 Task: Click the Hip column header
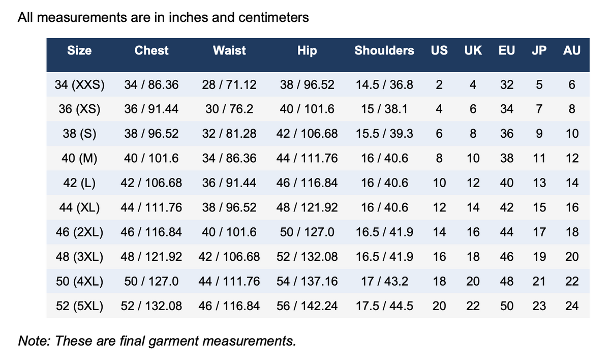(x=307, y=50)
